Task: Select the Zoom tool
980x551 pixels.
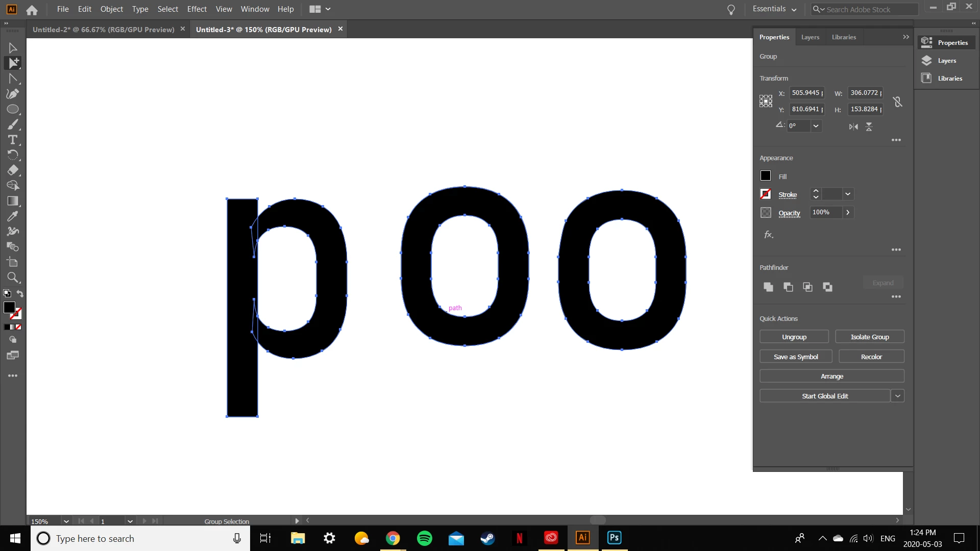Action: [13, 278]
